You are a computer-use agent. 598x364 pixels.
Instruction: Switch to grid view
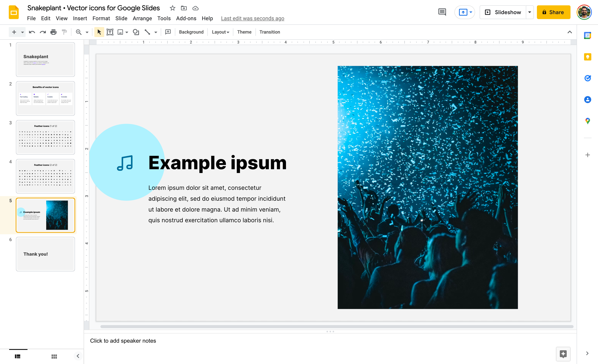point(54,356)
